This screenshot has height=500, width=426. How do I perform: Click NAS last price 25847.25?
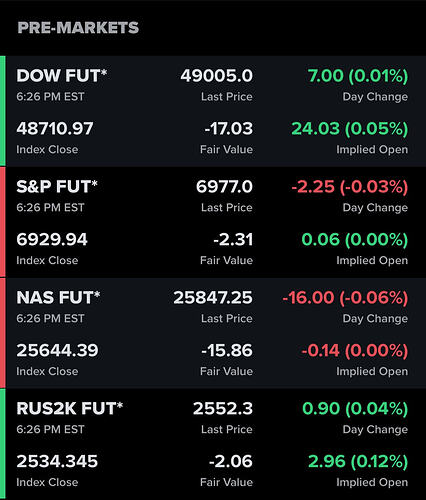[213, 298]
